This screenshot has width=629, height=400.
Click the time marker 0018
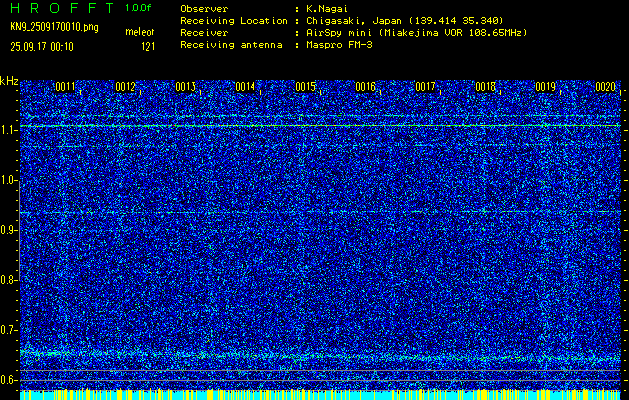click(485, 87)
